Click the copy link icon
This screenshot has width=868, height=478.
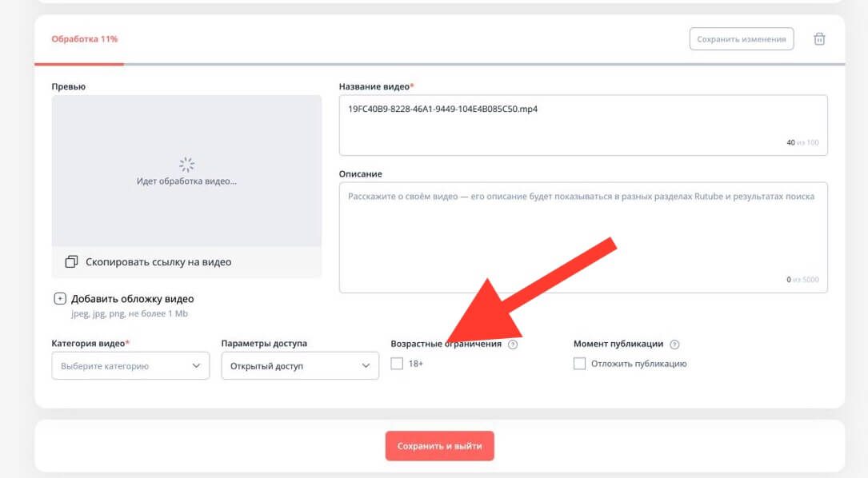point(71,261)
